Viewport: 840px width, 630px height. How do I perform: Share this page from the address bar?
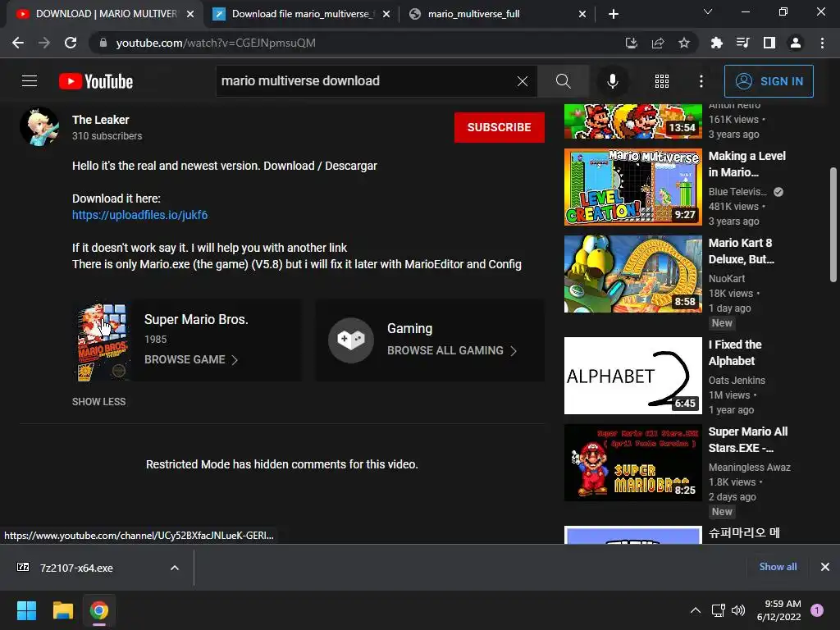tap(658, 43)
